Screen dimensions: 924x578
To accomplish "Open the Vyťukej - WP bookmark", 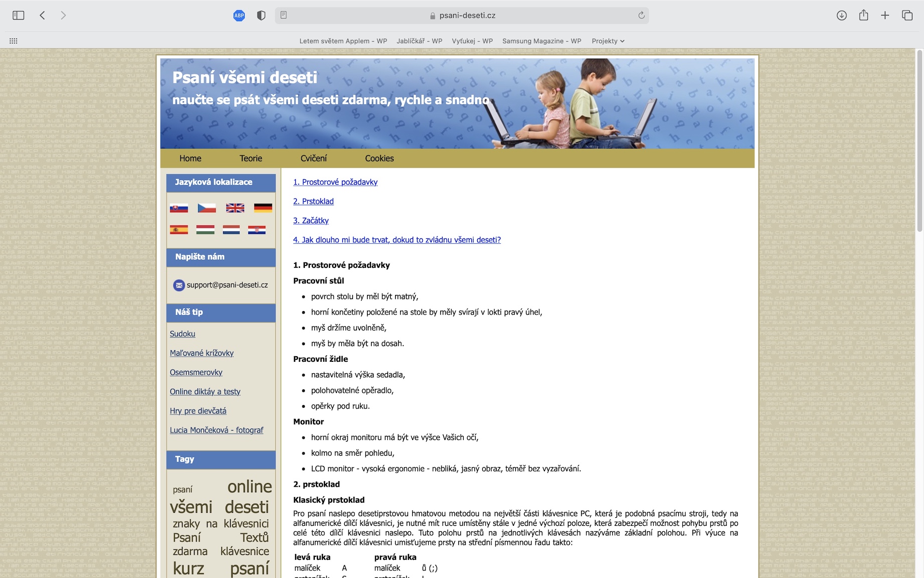I will (472, 41).
